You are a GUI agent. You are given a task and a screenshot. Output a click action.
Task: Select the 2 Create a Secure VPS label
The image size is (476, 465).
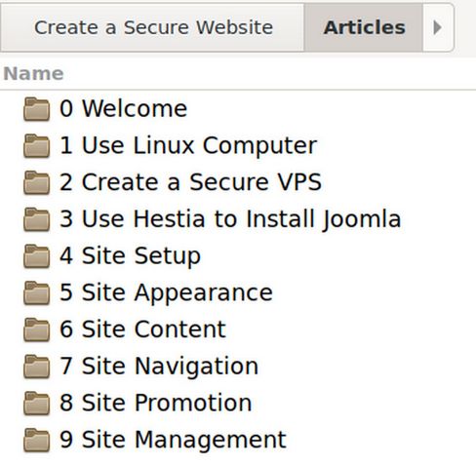click(190, 182)
